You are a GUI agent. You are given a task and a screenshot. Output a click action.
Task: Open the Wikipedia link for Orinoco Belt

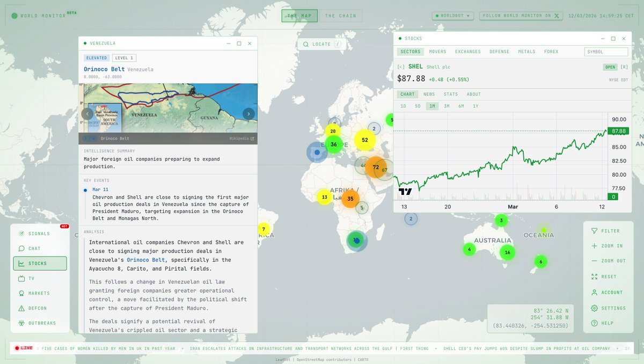242,139
